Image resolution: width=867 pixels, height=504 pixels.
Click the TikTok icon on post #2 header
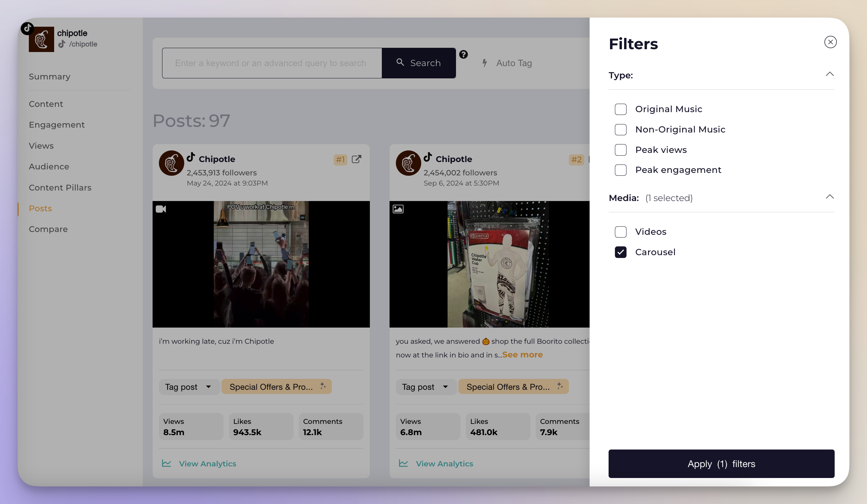428,157
